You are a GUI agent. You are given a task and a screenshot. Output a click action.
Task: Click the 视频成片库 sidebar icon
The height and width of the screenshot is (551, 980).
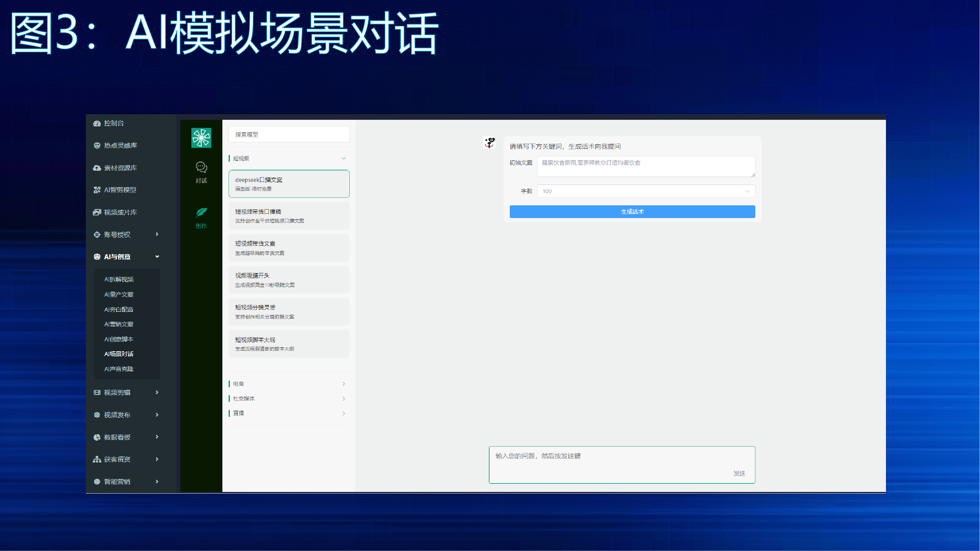point(97,212)
